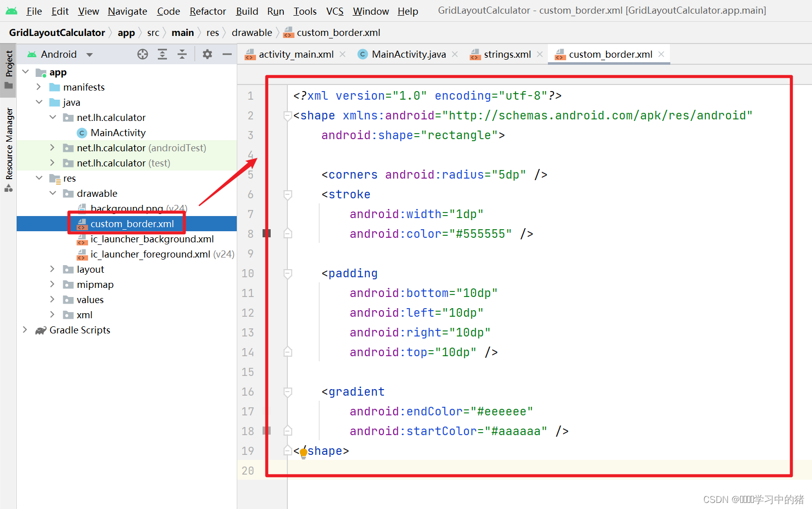Expand the layout folder
This screenshot has width=812, height=509.
[53, 269]
